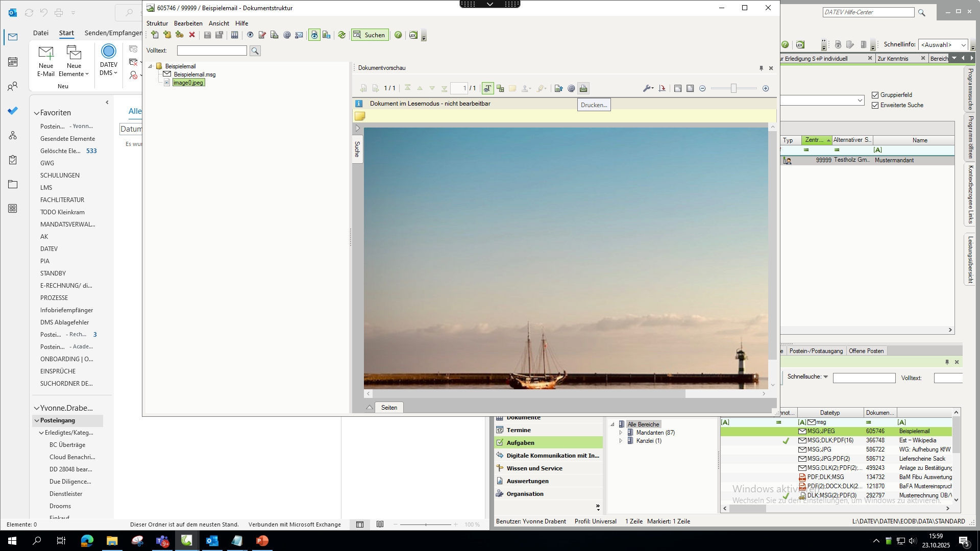Click the Drucken print icon in preview toolbar
This screenshot has width=980, height=551.
583,88
